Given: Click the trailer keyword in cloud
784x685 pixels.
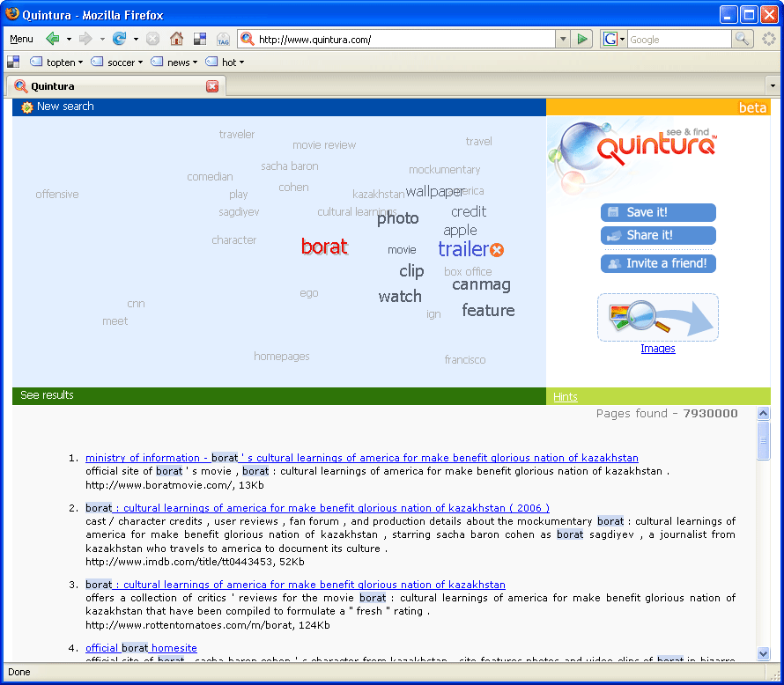Looking at the screenshot, I should tap(463, 249).
